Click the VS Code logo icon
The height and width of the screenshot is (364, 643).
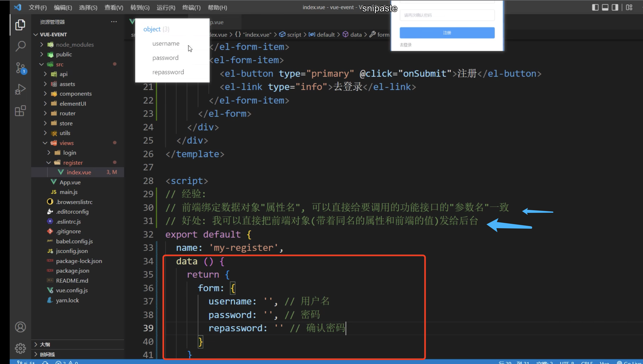[x=18, y=7]
